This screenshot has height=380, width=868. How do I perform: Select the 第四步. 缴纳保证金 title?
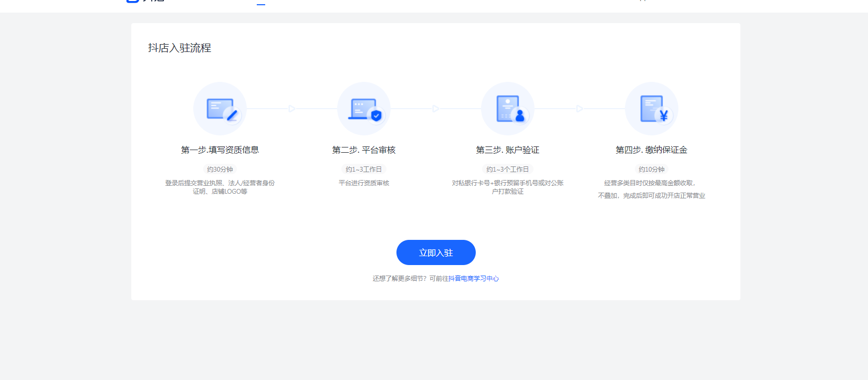[x=652, y=150]
